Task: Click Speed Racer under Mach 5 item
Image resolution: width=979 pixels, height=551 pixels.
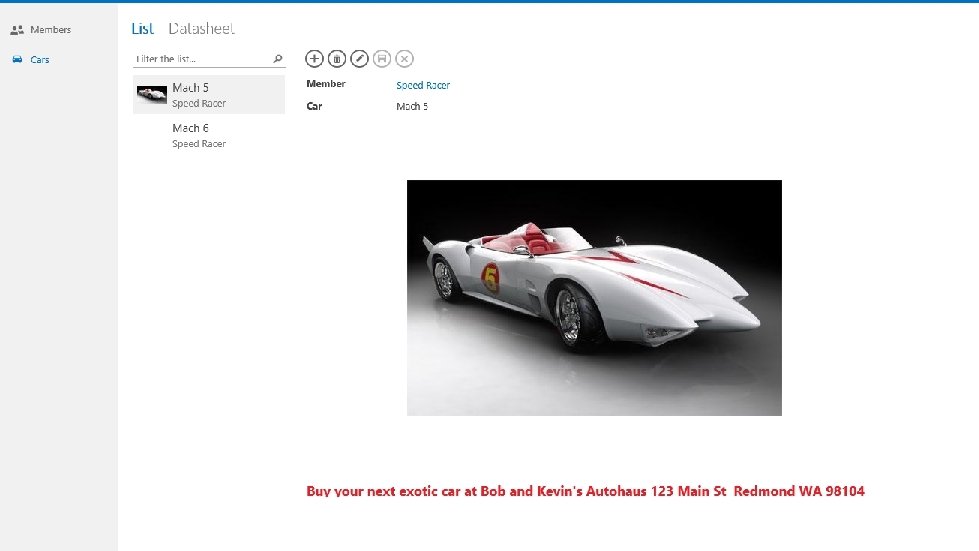Action: pyautogui.click(x=199, y=103)
